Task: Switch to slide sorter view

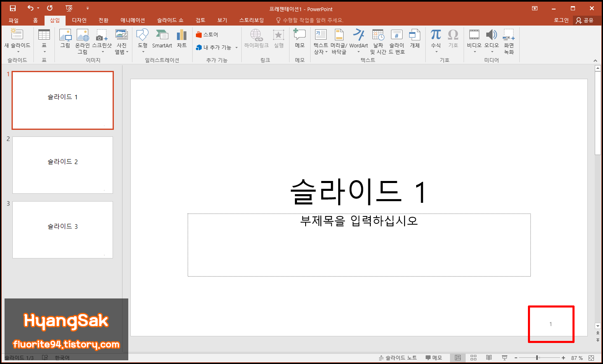Action: coord(473,358)
